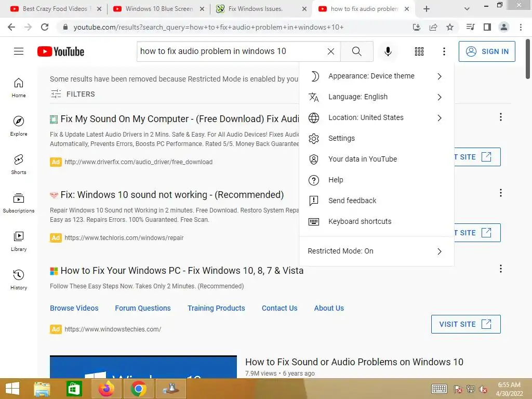Image resolution: width=532 pixels, height=399 pixels.
Task: Open About Us link
Action: (x=329, y=308)
